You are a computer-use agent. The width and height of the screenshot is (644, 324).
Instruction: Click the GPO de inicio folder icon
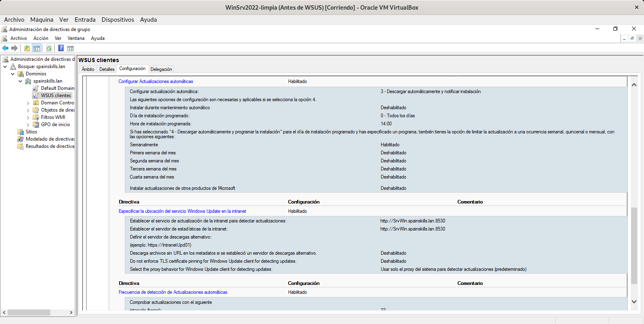[36, 125]
